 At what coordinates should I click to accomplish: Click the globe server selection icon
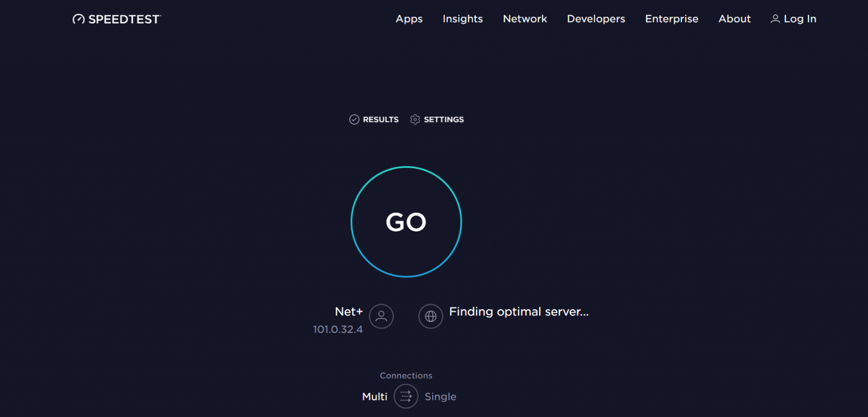(431, 316)
